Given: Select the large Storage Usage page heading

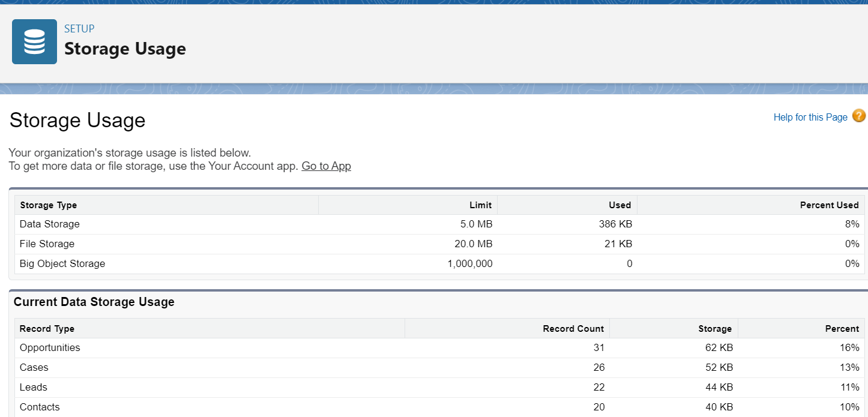Looking at the screenshot, I should coord(77,120).
